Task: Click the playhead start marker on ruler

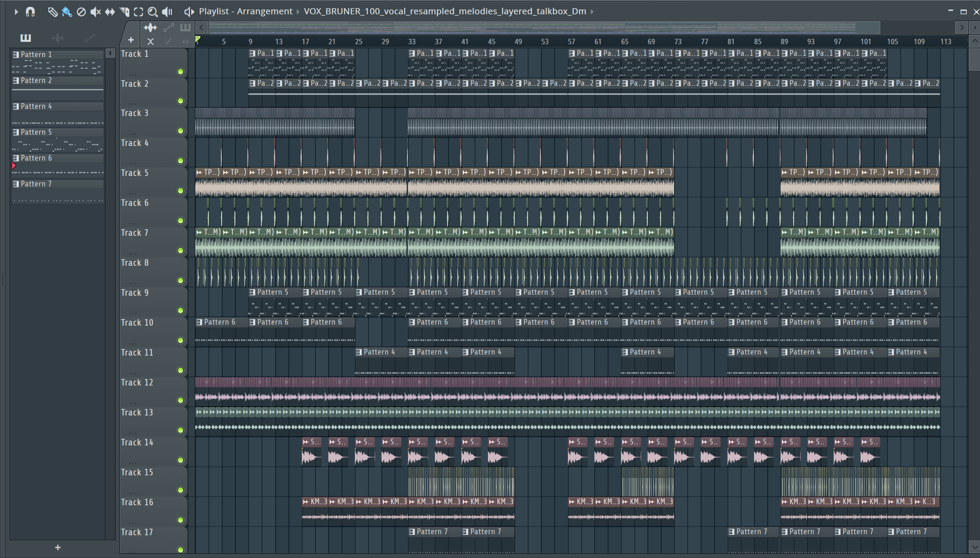Action: (x=198, y=39)
